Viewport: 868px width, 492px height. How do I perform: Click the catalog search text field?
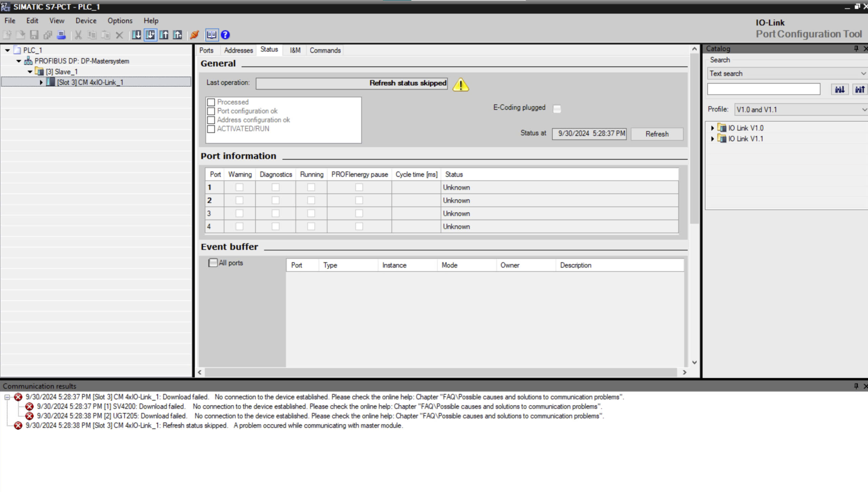point(763,89)
